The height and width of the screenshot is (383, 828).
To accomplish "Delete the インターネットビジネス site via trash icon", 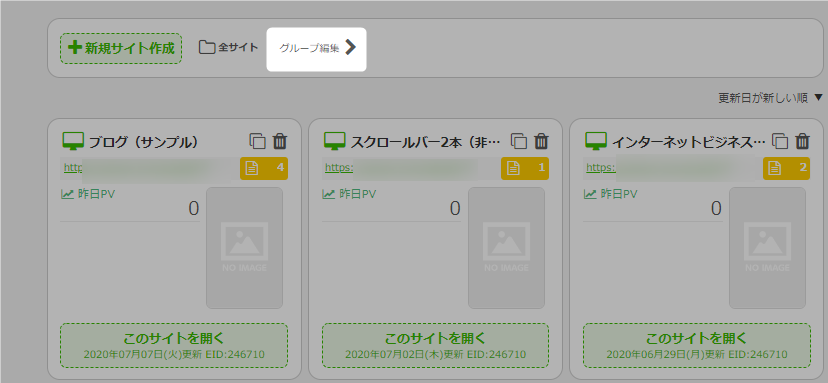I will pyautogui.click(x=803, y=142).
